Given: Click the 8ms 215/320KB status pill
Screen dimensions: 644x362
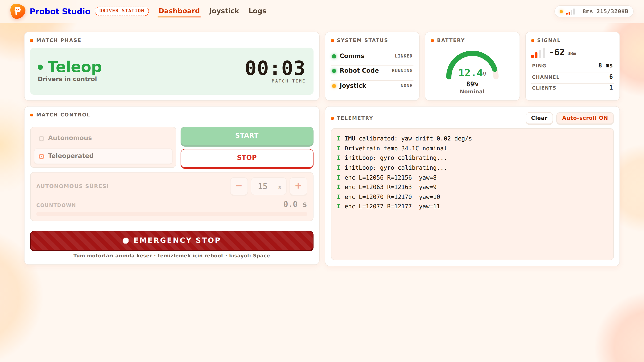Looking at the screenshot, I should tap(594, 12).
